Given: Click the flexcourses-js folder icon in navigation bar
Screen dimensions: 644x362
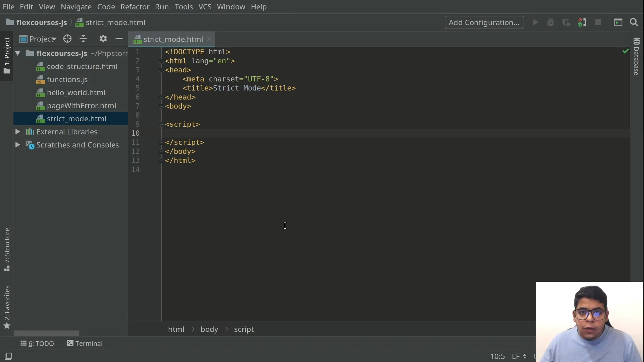Looking at the screenshot, I should point(10,22).
